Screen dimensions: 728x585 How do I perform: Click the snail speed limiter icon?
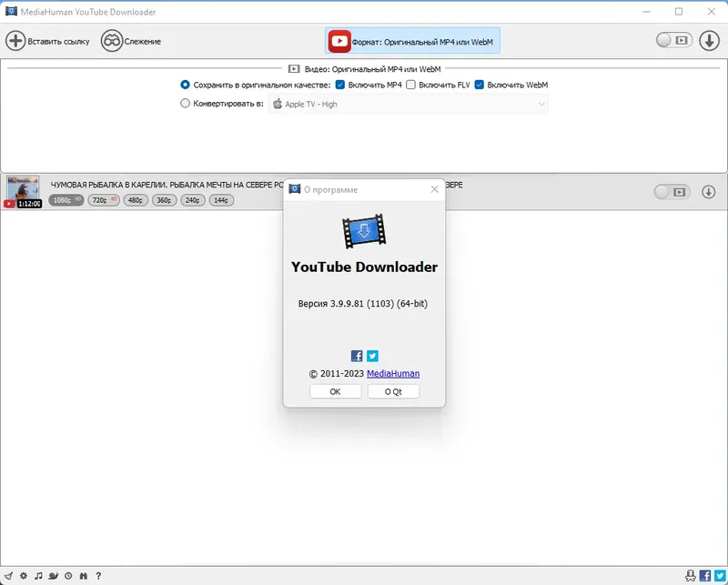click(x=53, y=575)
